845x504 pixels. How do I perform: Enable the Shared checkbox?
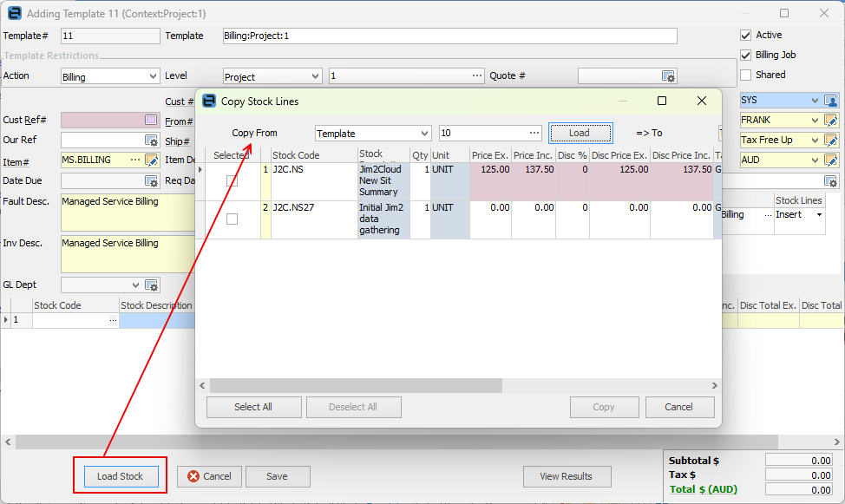point(746,75)
